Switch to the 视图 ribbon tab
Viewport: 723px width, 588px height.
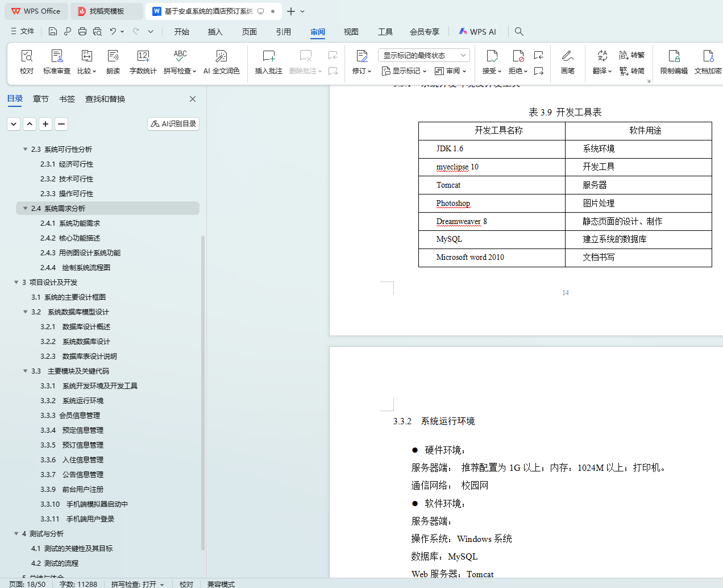coord(351,32)
